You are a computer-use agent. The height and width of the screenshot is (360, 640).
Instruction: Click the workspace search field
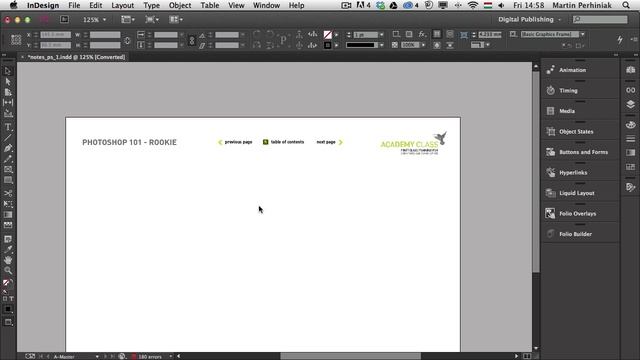pyautogui.click(x=600, y=19)
